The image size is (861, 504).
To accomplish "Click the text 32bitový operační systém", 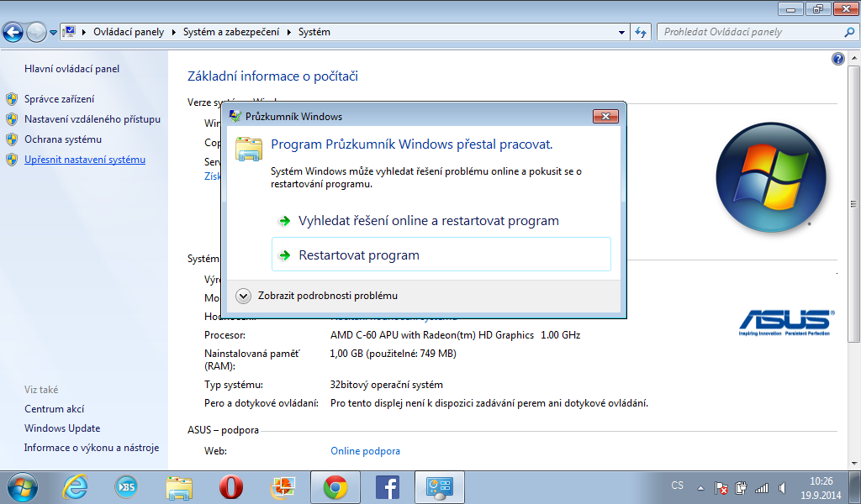I will coord(387,385).
